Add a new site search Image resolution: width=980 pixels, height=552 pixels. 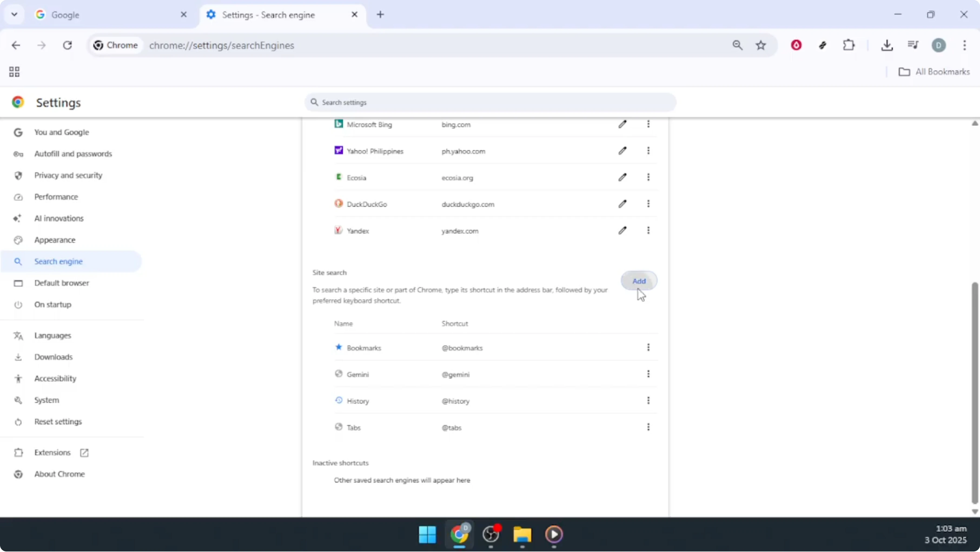tap(639, 281)
